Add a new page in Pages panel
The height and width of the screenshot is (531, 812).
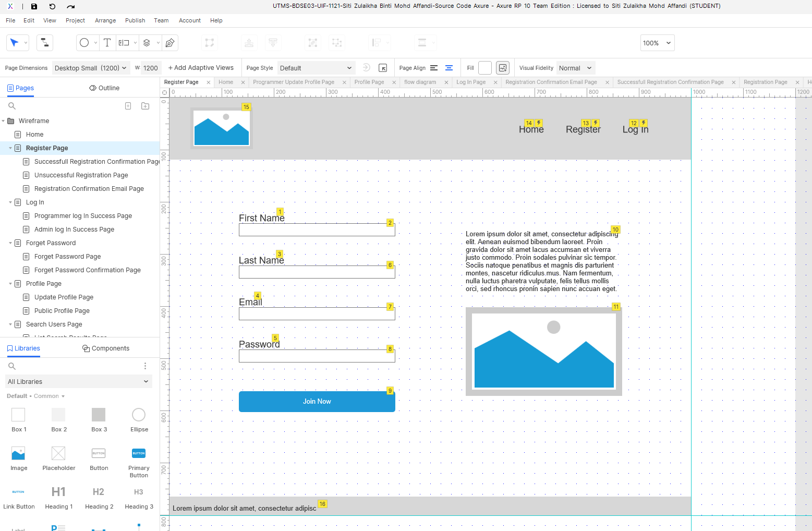(x=128, y=106)
